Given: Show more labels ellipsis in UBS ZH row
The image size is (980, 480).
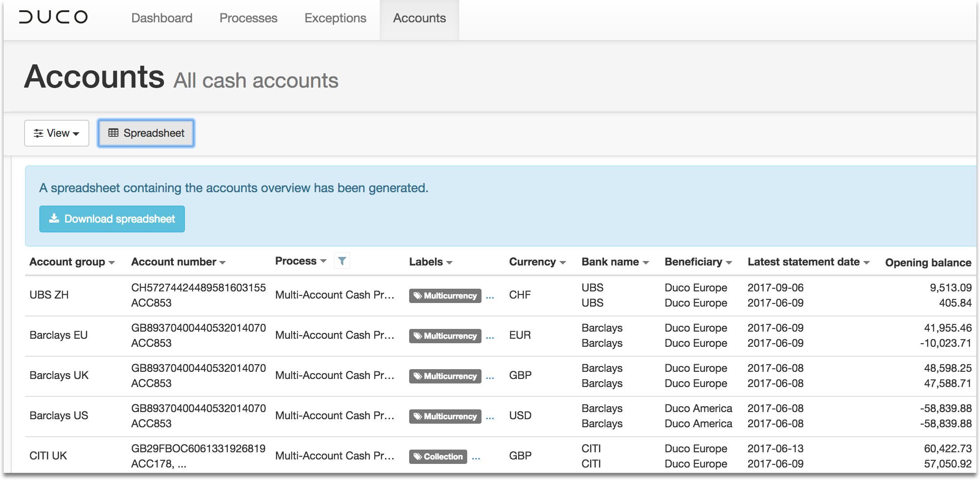Looking at the screenshot, I should (490, 296).
